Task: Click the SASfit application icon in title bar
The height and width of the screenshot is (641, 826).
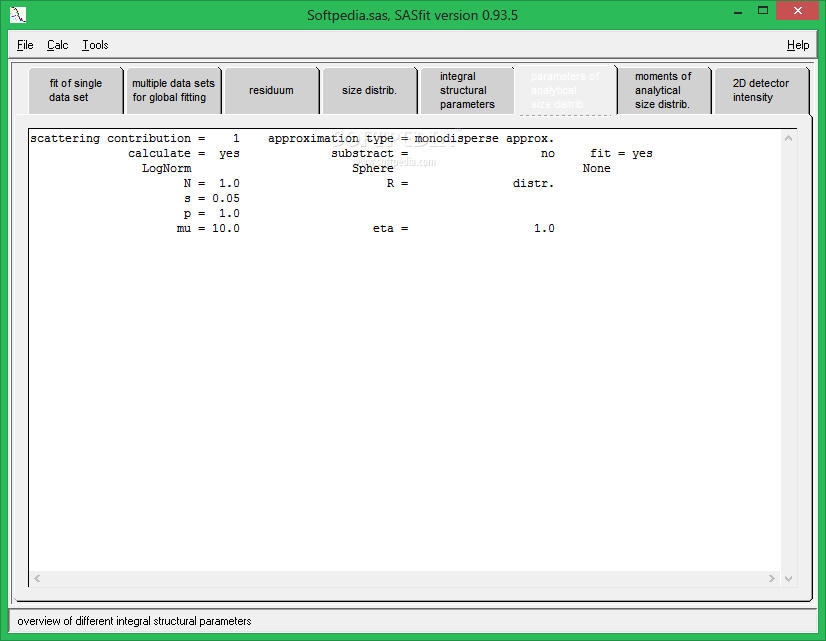Action: coord(18,15)
